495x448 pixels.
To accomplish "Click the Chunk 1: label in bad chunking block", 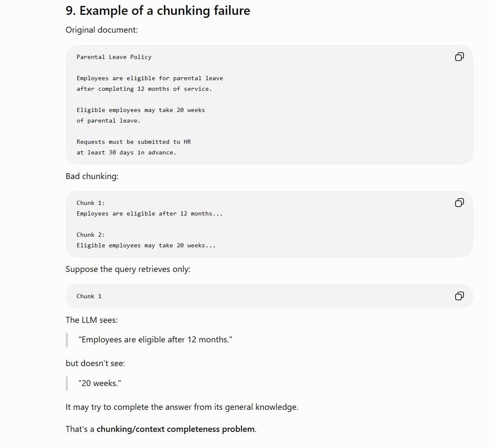I will click(90, 203).
